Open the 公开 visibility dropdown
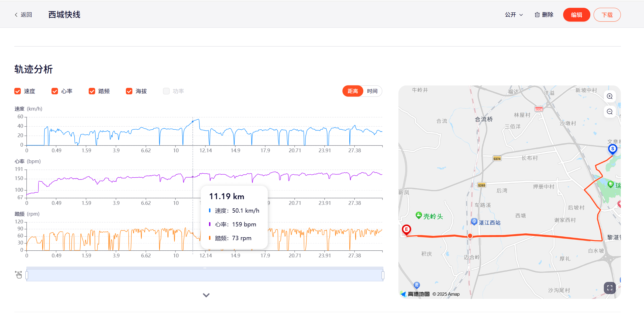 coord(514,15)
